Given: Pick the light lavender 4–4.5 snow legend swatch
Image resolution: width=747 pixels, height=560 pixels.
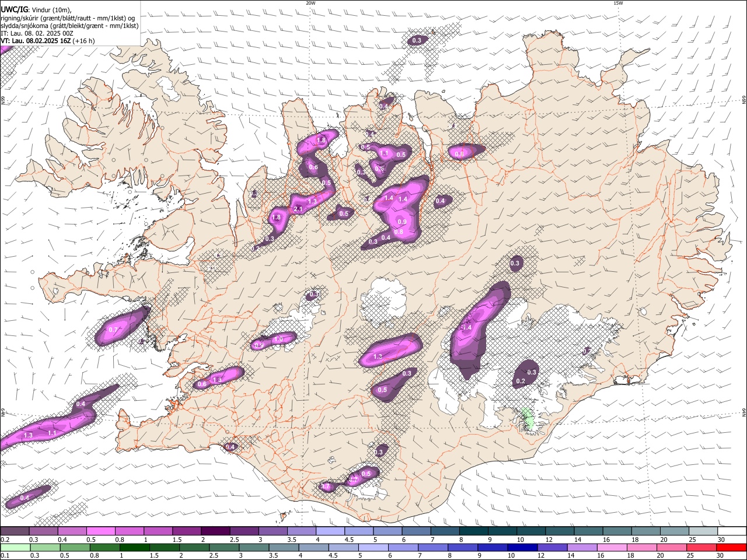Looking at the screenshot, I should 330,531.
